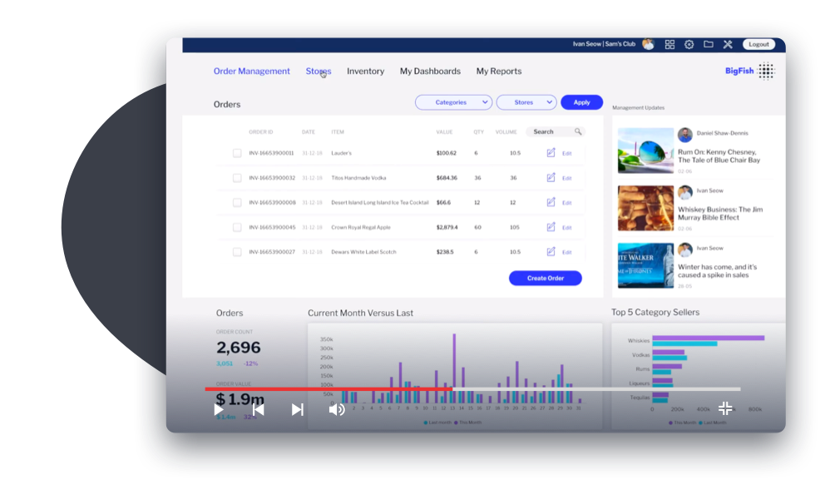Open the Rum On: Kenny Chesney article thumbnail
Viewport: 820px width, 504px height.
point(645,151)
